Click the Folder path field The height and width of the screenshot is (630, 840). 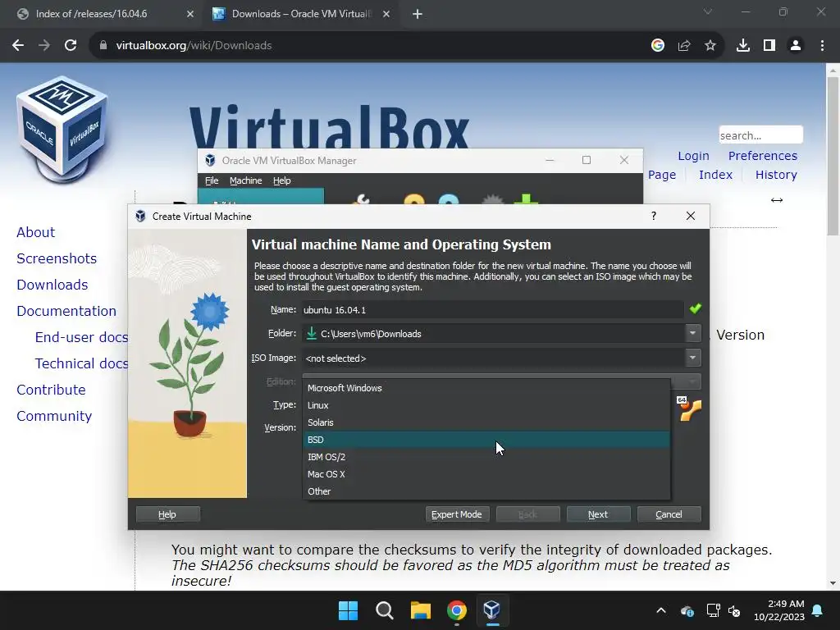(493, 333)
